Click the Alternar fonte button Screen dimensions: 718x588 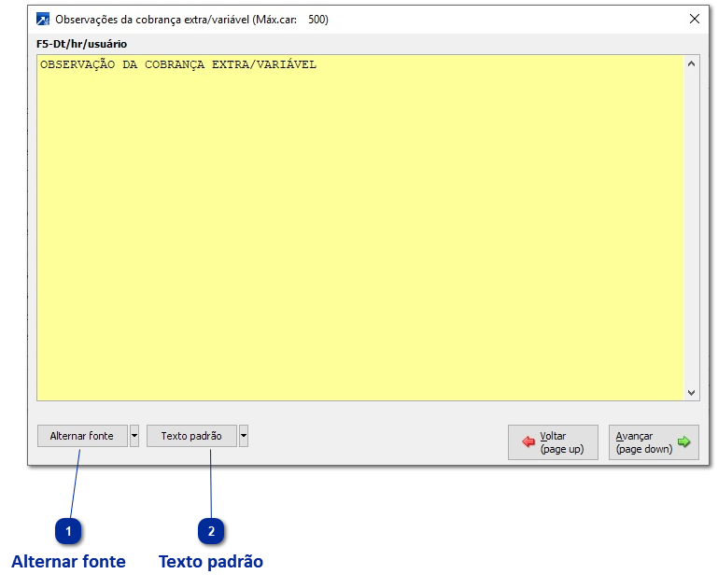(82, 436)
